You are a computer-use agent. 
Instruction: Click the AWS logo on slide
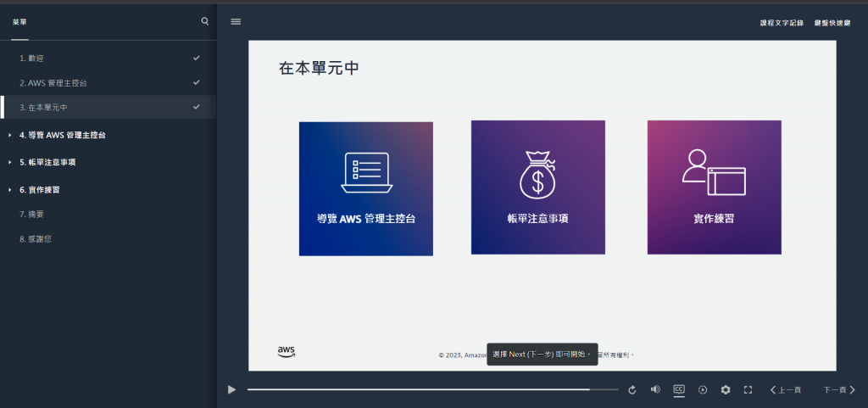287,351
